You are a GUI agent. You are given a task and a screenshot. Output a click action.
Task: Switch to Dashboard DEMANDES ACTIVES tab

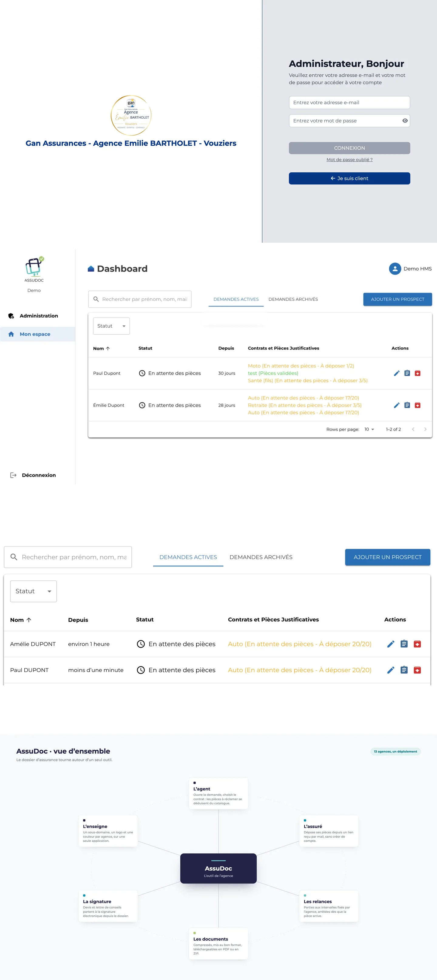click(x=236, y=299)
